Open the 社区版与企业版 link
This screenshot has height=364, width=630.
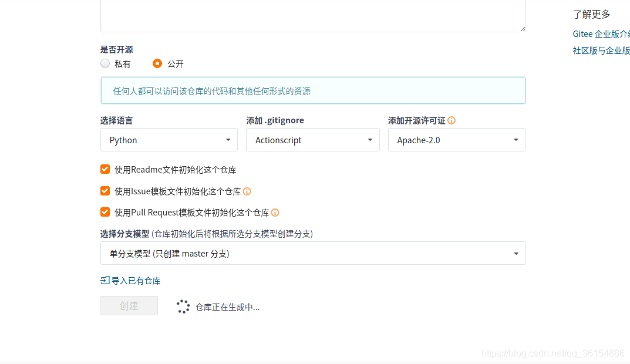click(601, 50)
